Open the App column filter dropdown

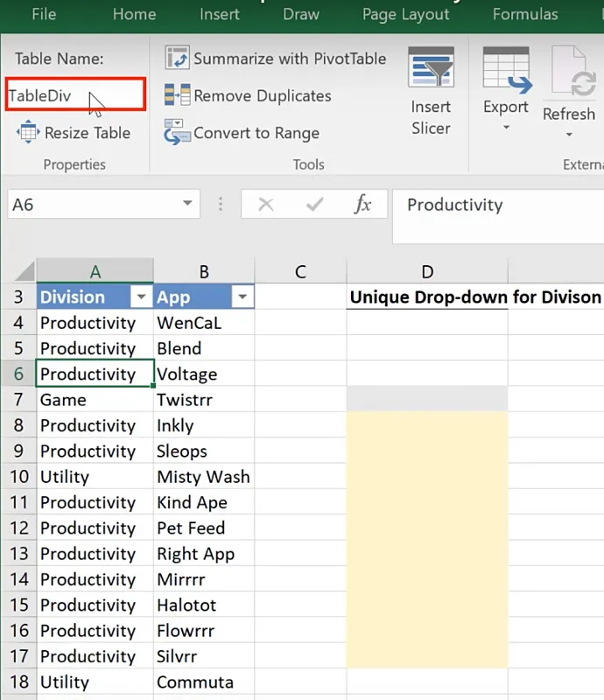(242, 297)
